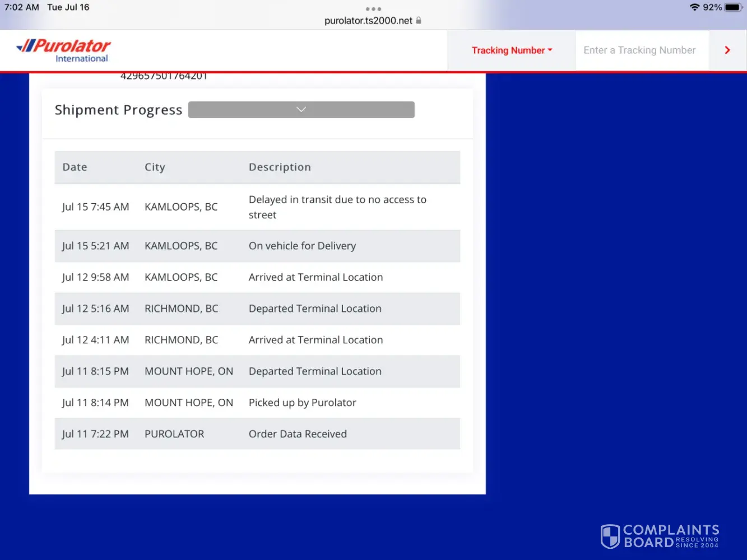Select the Description column header
Screen dimensions: 747x560
[x=280, y=167]
